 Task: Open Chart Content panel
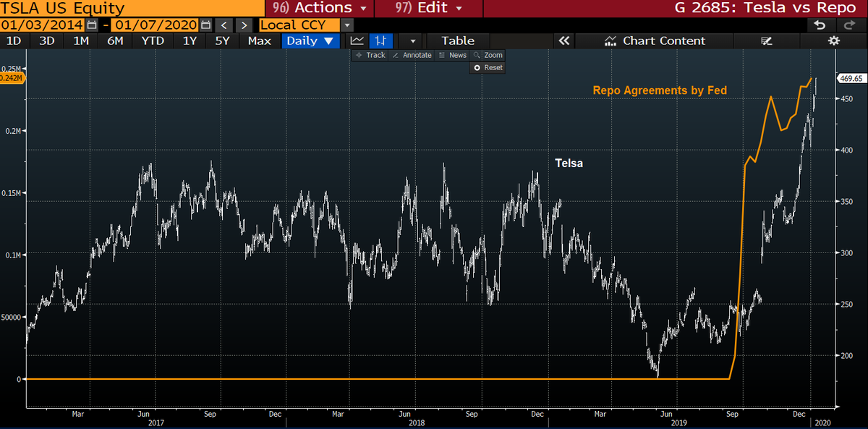655,41
